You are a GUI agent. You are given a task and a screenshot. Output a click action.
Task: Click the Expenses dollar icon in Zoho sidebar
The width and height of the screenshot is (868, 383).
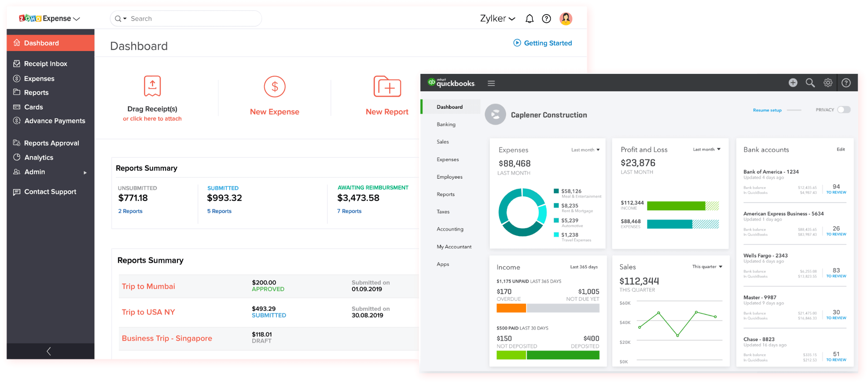(x=17, y=78)
